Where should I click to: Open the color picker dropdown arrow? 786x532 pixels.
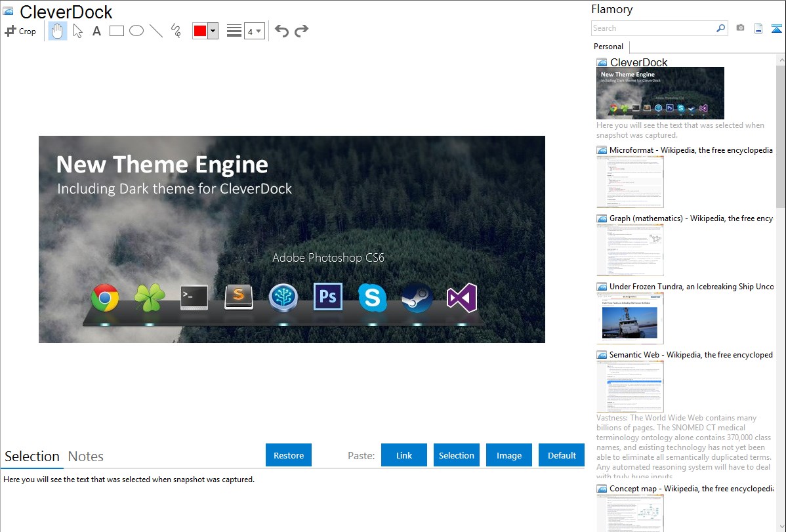pos(213,31)
